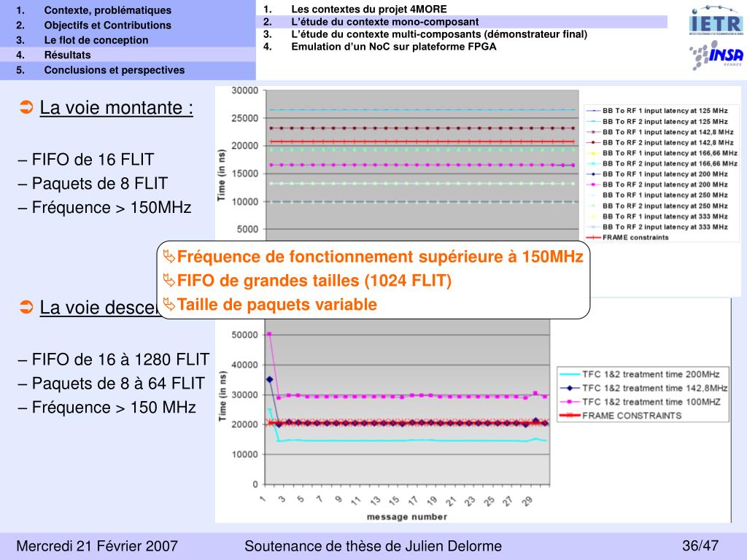
Task: Open section 'Contexte, problématiques' in outline
Action: click(x=108, y=10)
